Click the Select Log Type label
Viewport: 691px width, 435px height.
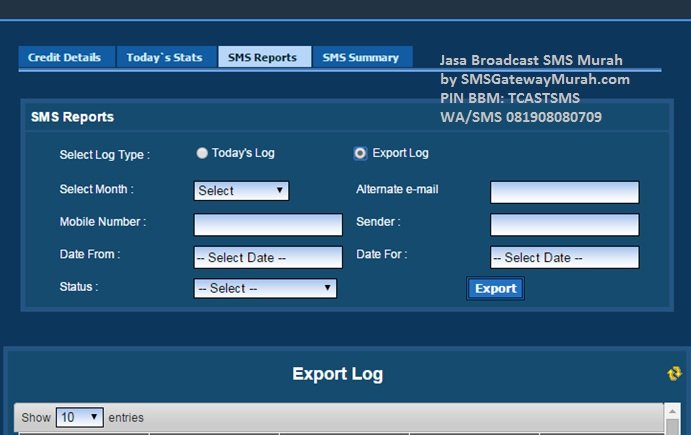[104, 155]
